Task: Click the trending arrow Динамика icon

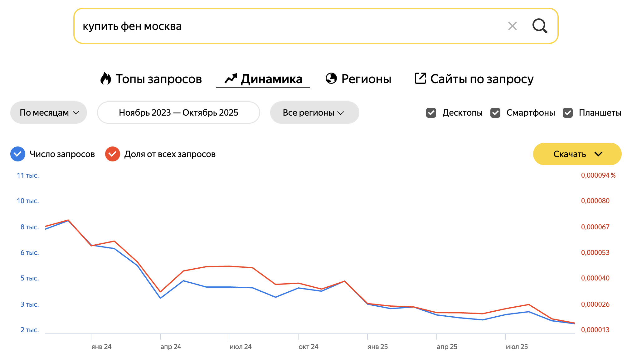Action: point(231,79)
